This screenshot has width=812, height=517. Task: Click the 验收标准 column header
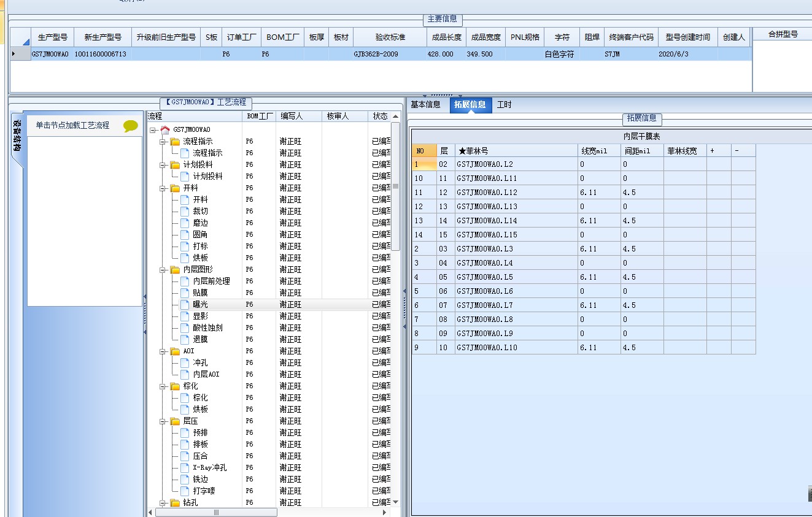(390, 37)
